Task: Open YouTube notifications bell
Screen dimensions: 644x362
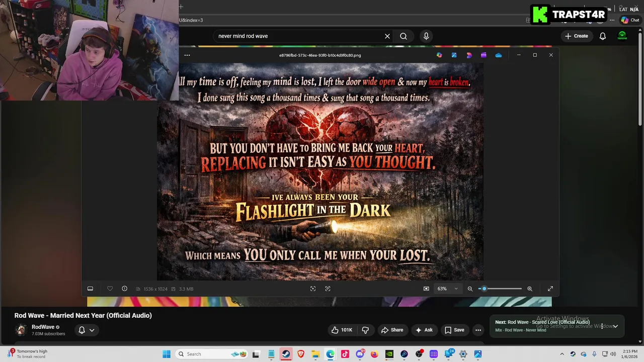Action: [x=603, y=36]
